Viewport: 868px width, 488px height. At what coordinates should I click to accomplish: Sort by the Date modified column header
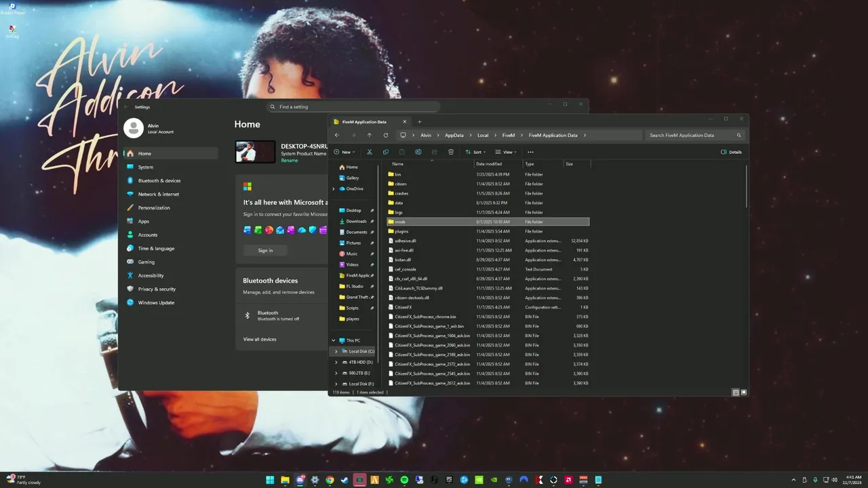click(x=498, y=163)
